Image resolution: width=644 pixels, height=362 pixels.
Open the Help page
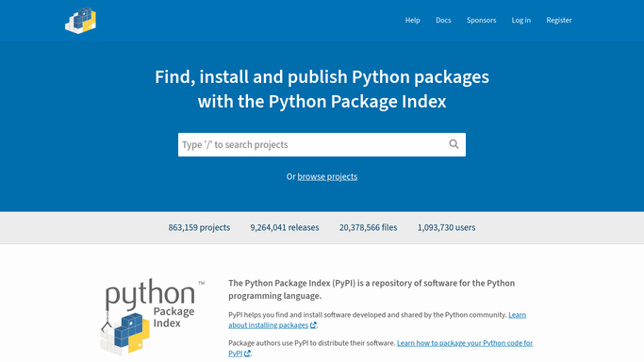(x=412, y=20)
